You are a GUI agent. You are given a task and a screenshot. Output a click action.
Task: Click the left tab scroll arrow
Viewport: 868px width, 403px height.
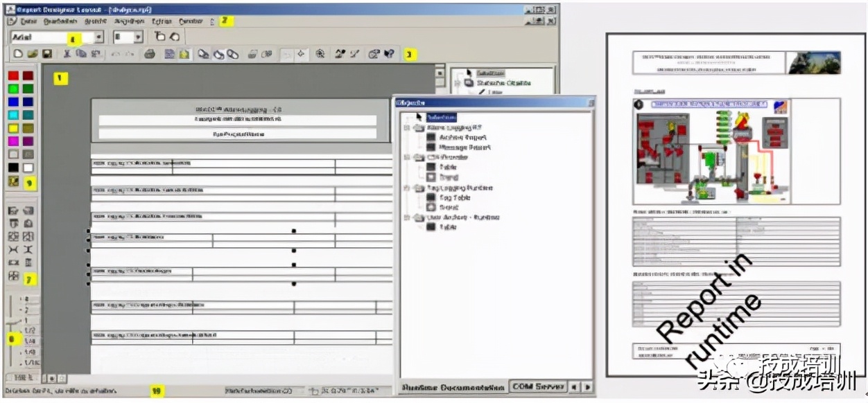click(x=575, y=386)
